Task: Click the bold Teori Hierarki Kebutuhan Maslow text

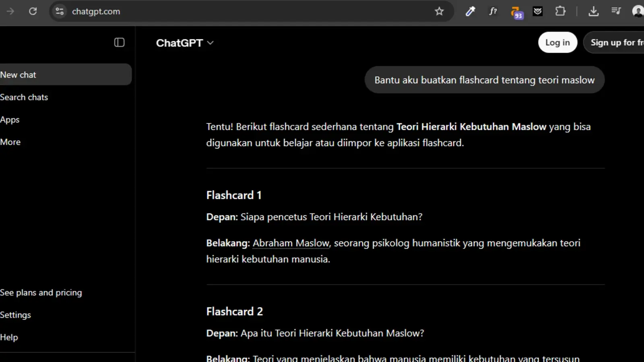Action: coord(471,127)
